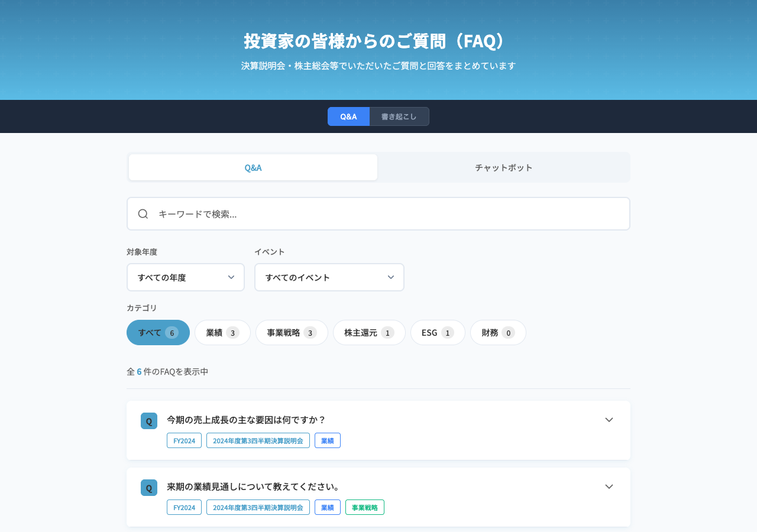Click the Q icon beside the next-term outlook question
Image resolution: width=757 pixels, height=532 pixels.
[148, 488]
